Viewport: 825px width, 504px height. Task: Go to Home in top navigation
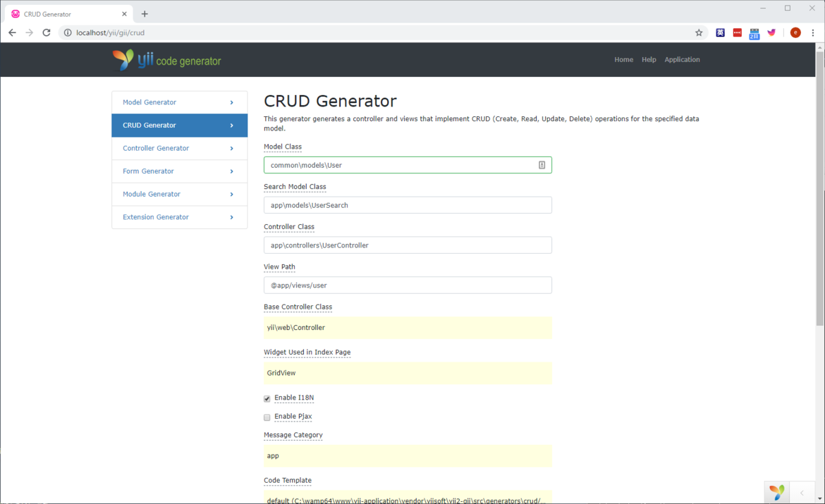(624, 60)
